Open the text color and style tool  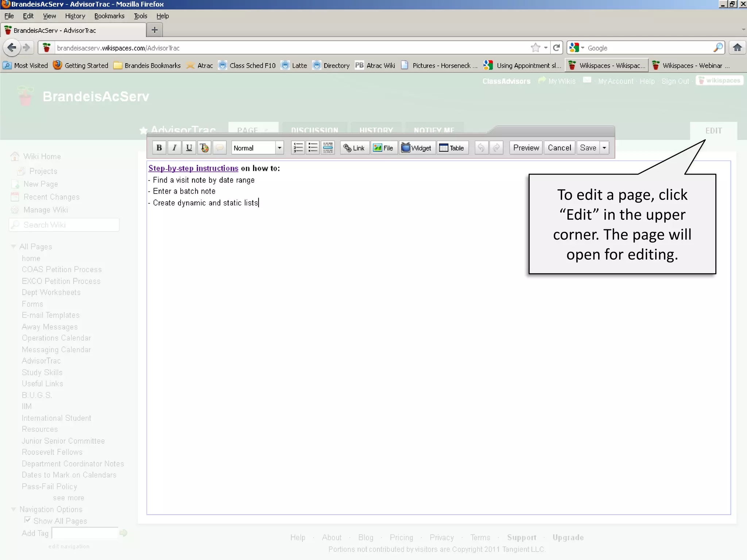(204, 148)
